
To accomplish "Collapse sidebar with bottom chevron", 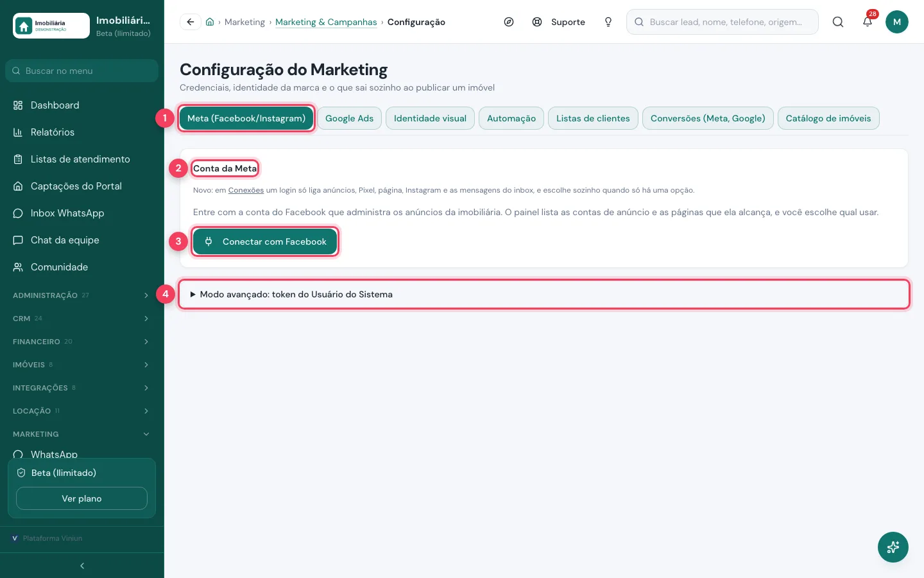I will coord(82,566).
